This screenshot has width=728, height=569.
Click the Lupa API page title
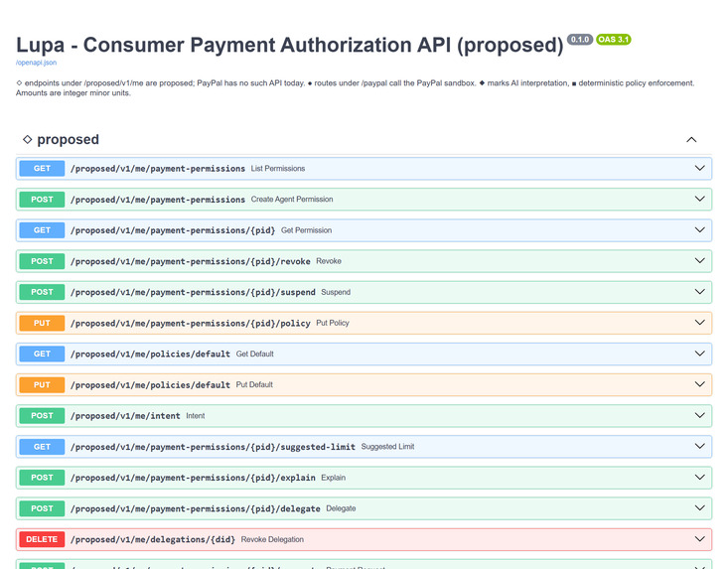coord(290,46)
